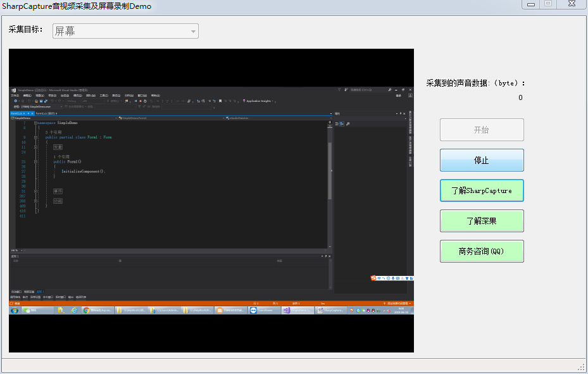Image resolution: width=588 pixels, height=374 pixels.
Task: Click the Application Insights toolbar icon in preview
Action: pyautogui.click(x=244, y=101)
